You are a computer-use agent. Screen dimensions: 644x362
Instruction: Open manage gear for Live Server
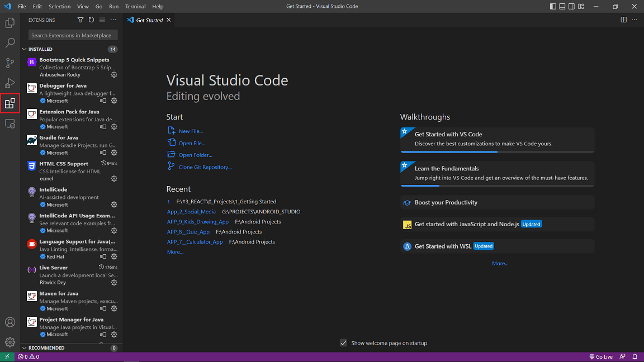114,282
